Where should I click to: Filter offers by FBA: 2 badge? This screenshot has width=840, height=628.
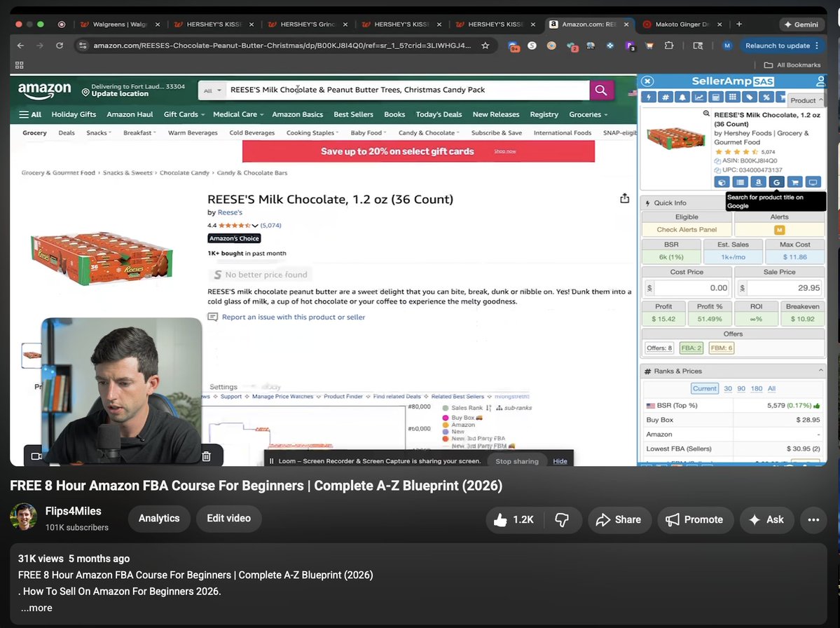coord(691,348)
